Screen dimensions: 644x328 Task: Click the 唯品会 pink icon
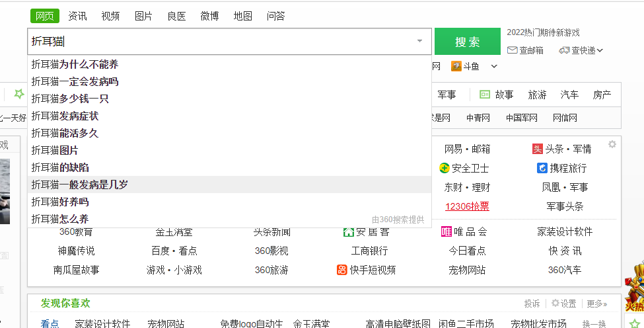tap(447, 231)
